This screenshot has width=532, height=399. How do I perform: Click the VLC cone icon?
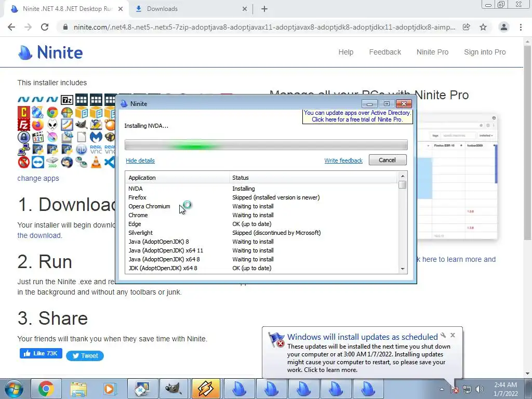tap(96, 162)
